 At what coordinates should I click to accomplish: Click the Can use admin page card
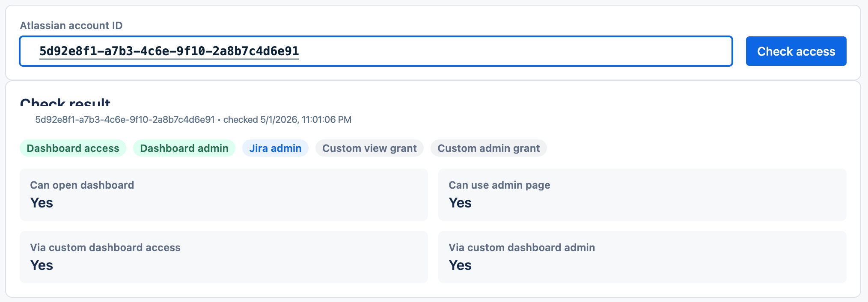pos(642,195)
